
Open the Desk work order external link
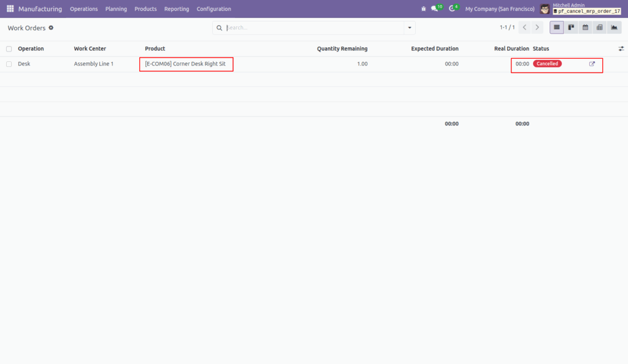pyautogui.click(x=591, y=63)
